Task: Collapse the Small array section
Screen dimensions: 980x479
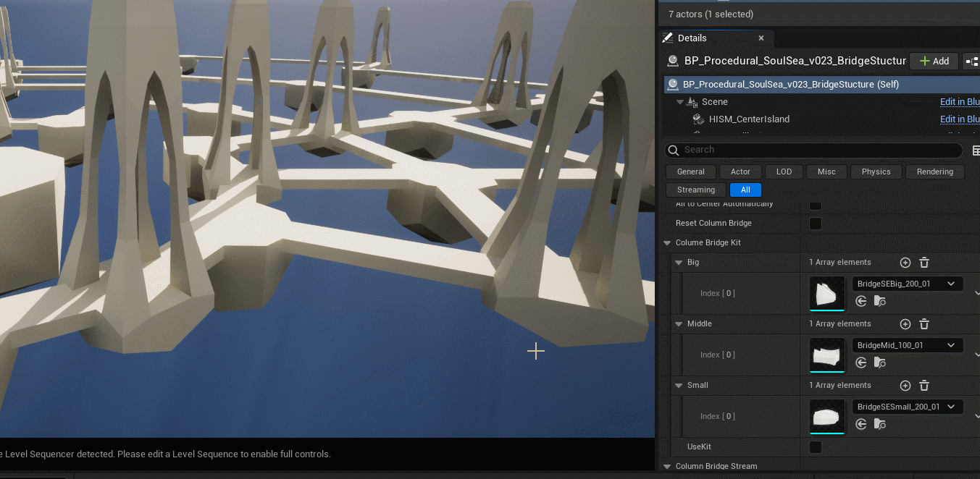Action: pos(679,386)
